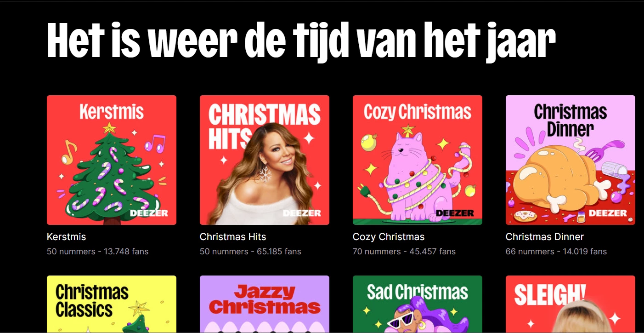Click the '70 nummers - 45.457 fans' text
The image size is (644, 333).
click(404, 252)
